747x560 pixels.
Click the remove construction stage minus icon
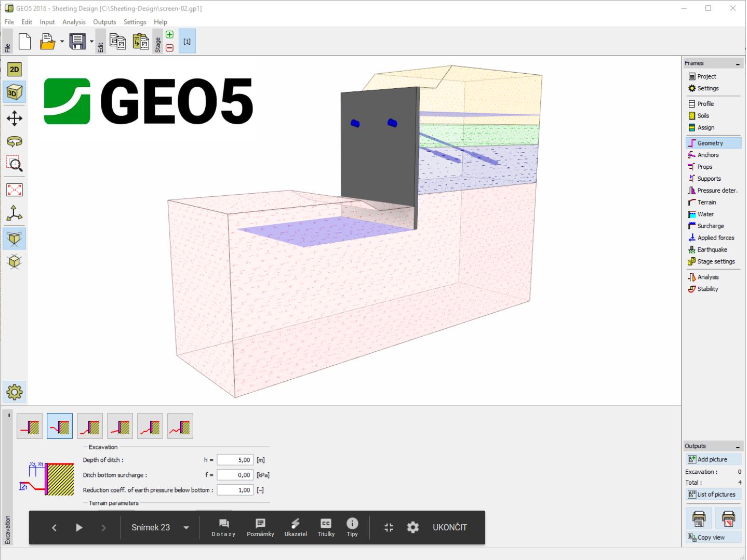pos(169,48)
